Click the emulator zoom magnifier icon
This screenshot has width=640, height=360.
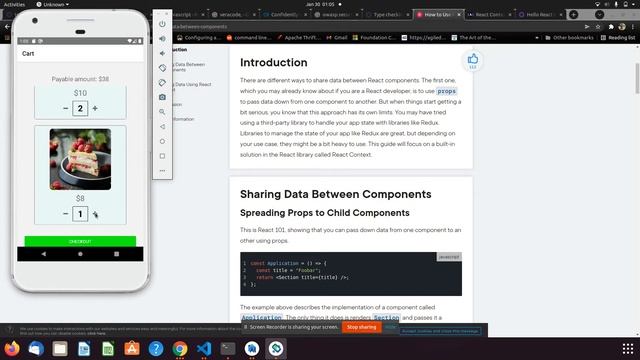point(162,112)
